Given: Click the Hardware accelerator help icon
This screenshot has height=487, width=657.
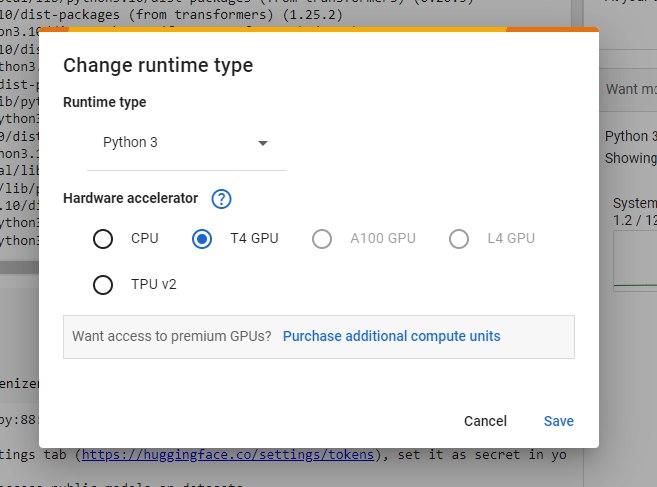Looking at the screenshot, I should click(x=221, y=199).
